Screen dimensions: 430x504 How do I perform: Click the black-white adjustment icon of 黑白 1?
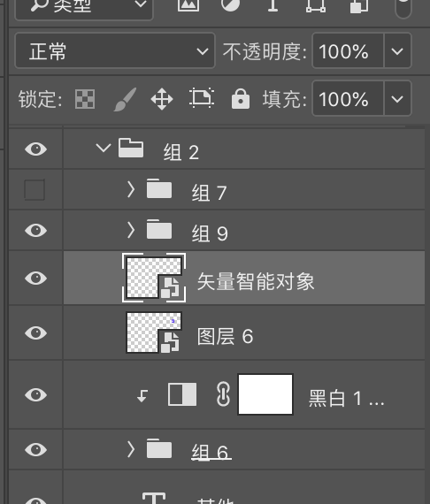[x=182, y=394]
